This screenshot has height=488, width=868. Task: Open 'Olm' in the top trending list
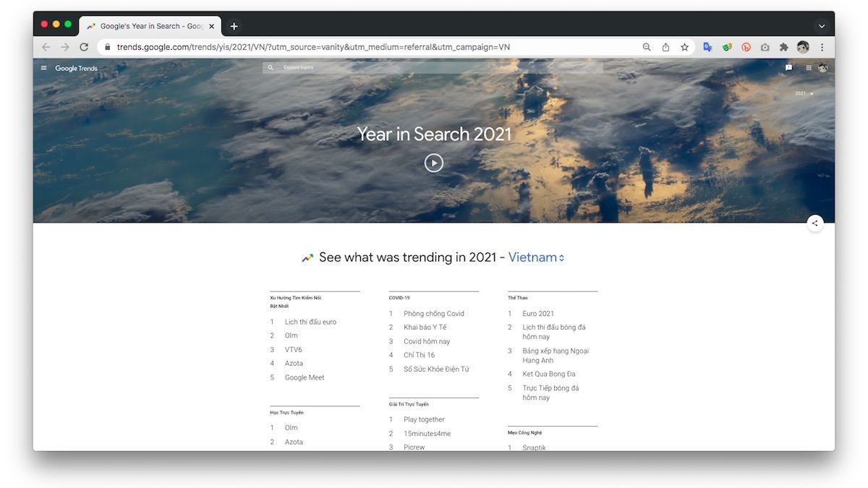tap(292, 335)
